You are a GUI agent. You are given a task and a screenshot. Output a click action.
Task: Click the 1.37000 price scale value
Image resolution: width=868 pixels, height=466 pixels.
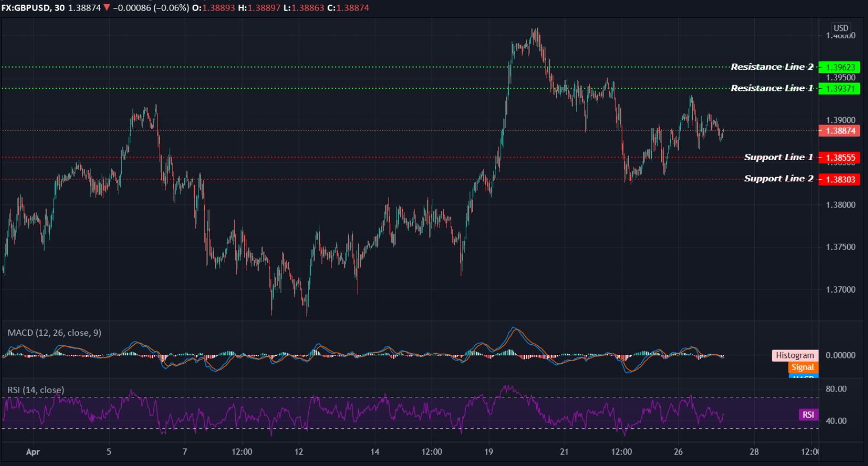click(841, 290)
